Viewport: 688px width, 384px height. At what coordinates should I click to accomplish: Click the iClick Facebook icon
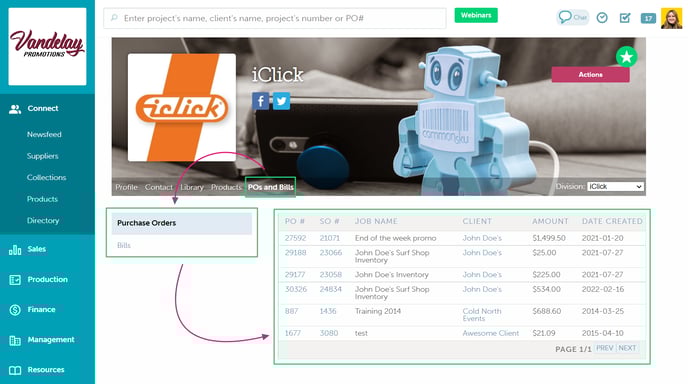[261, 101]
